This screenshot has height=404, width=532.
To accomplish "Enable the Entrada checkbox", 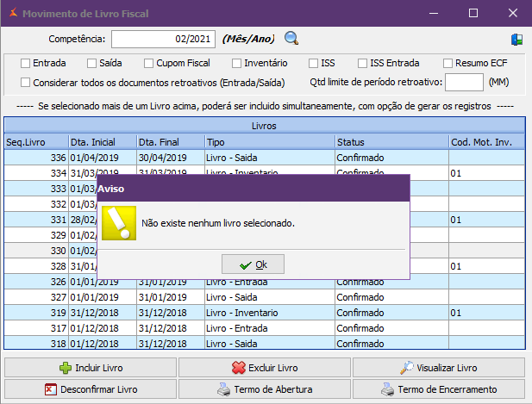I will 25,63.
